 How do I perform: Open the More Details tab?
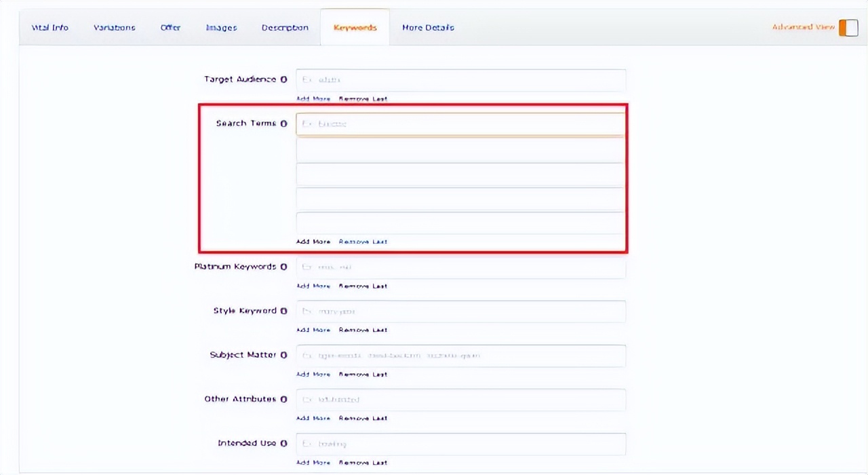pyautogui.click(x=428, y=28)
